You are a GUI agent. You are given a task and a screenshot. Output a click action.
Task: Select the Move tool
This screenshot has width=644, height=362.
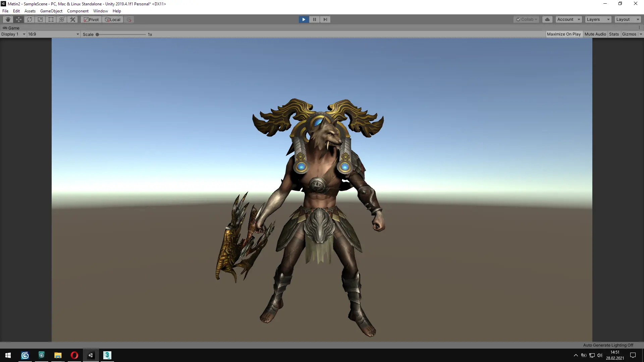pos(19,19)
